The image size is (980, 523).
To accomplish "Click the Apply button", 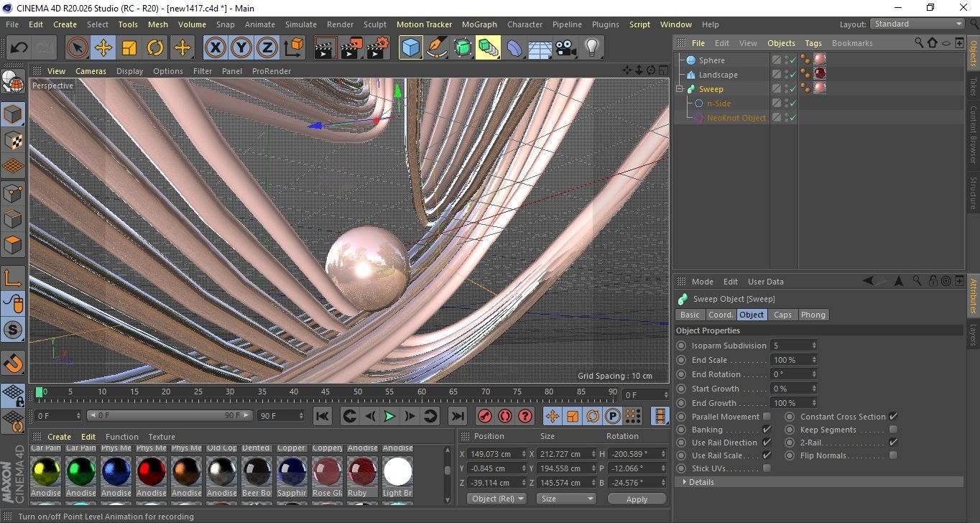I will point(637,499).
